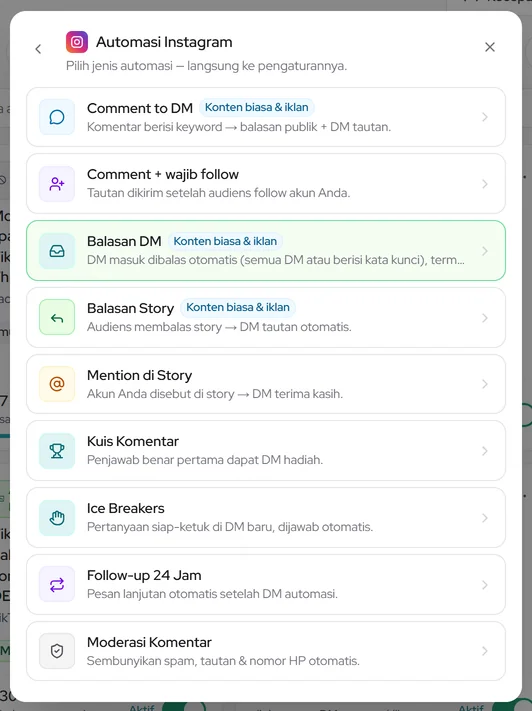Open Kuis Komentar chevron arrow
Image resolution: width=532 pixels, height=711 pixels.
[485, 451]
